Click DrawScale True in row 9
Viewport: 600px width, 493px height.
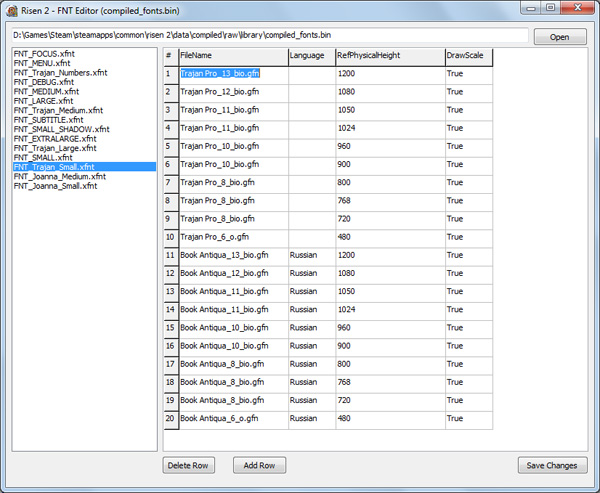[x=469, y=220]
